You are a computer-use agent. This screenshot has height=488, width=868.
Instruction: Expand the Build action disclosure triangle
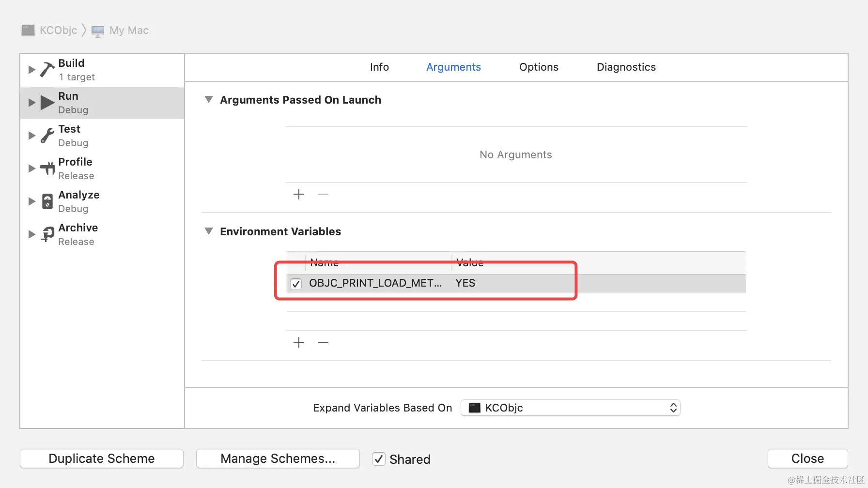(31, 70)
